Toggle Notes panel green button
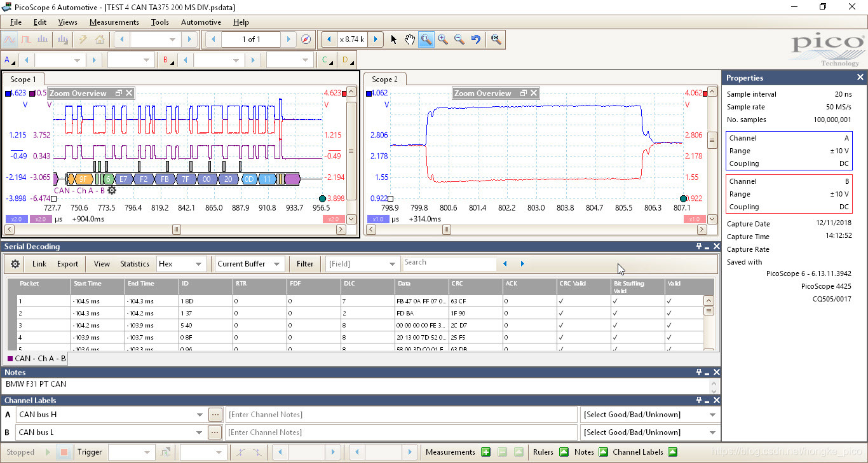 (603, 452)
